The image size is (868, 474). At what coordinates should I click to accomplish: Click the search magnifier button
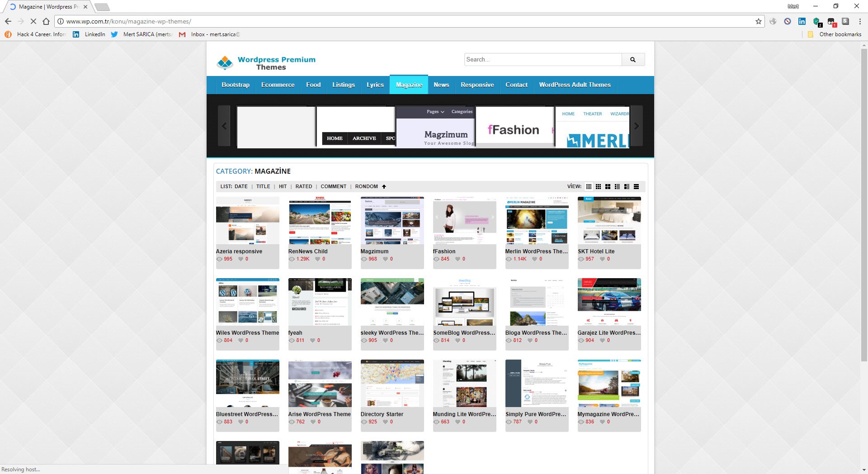[x=633, y=60]
